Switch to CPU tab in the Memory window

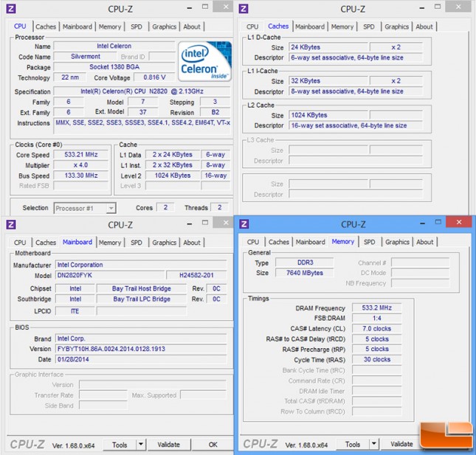253,242
